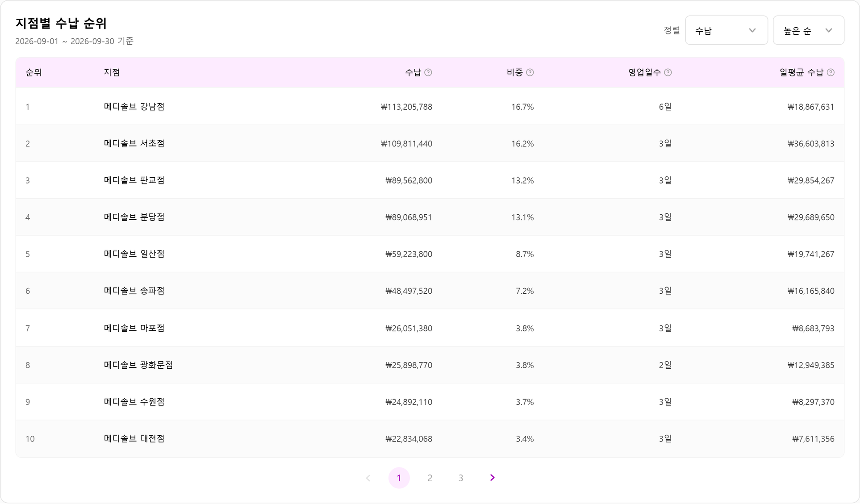Viewport: 860px width, 504px height.
Task: Click help icon next to 영업일수 header
Action: point(668,72)
